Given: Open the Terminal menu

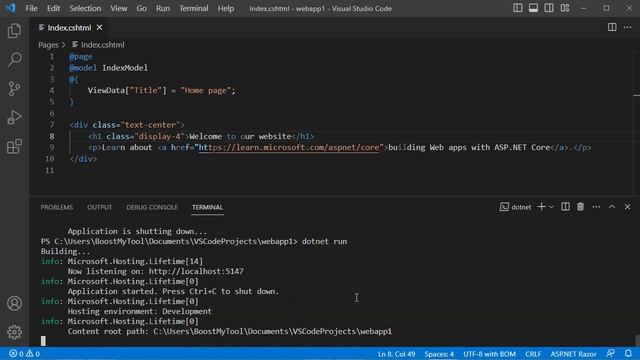Looking at the screenshot, I should 193,8.
